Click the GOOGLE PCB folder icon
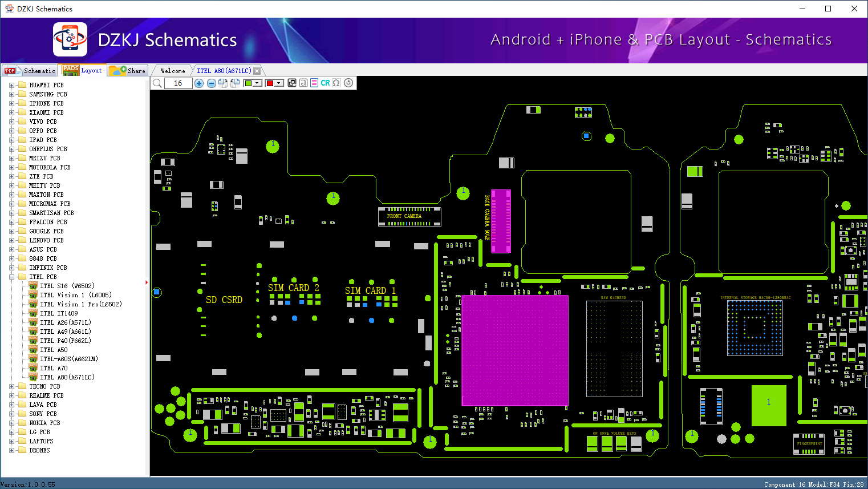The height and width of the screenshot is (489, 868). coord(22,231)
